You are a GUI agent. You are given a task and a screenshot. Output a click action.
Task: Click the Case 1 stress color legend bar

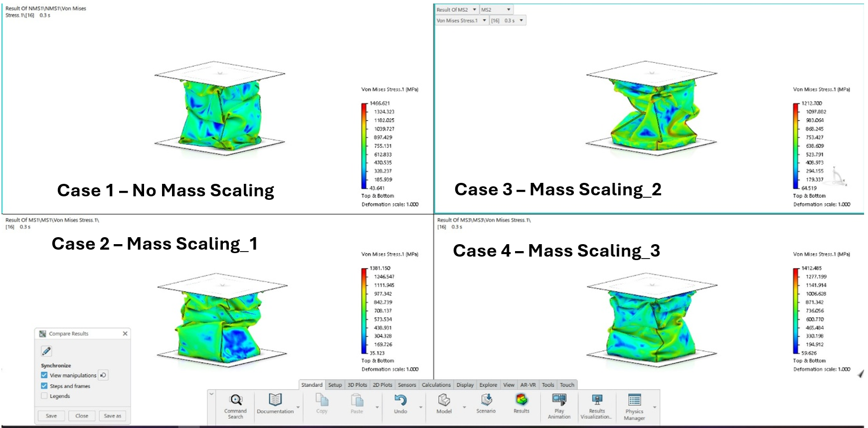click(364, 145)
